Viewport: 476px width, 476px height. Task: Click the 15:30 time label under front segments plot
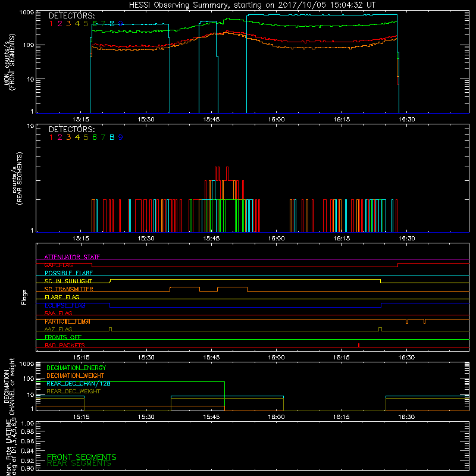(146, 120)
